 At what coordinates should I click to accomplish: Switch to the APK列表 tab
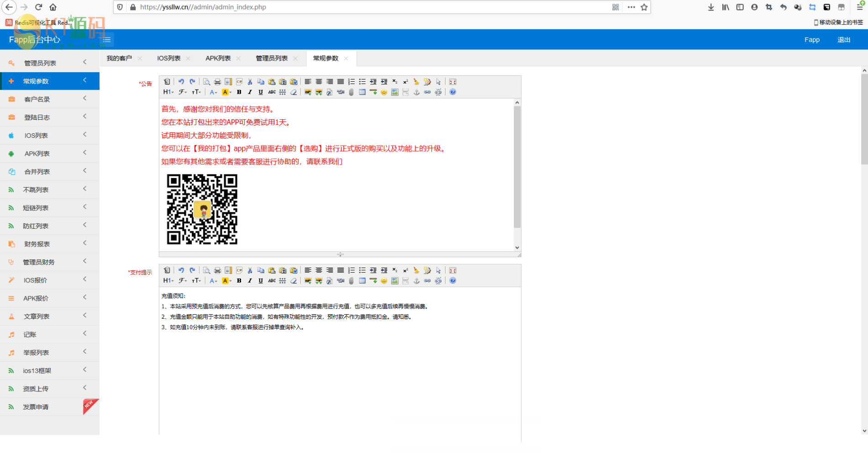[218, 58]
